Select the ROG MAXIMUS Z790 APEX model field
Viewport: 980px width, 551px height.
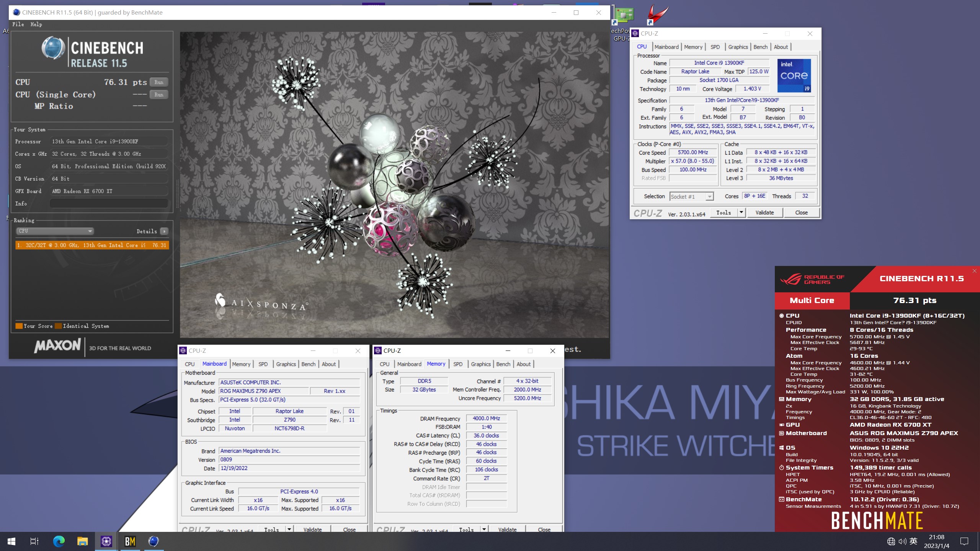(264, 391)
